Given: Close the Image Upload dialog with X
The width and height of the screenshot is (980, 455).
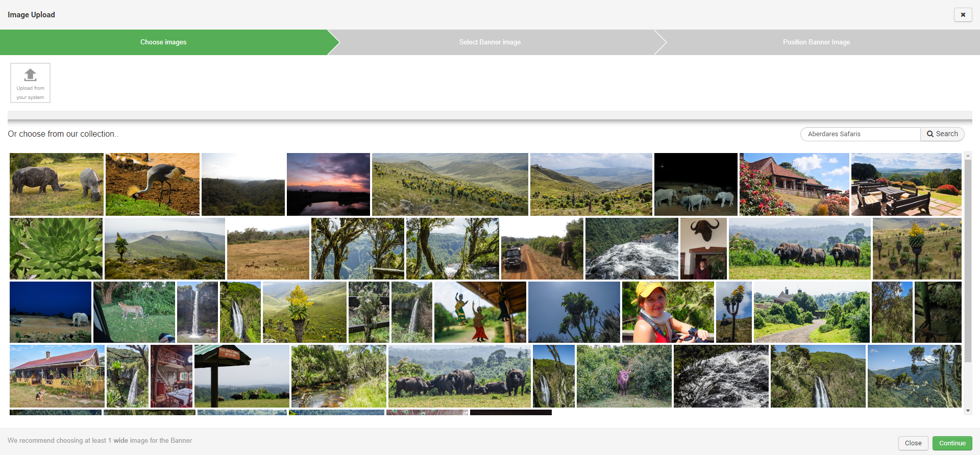Looking at the screenshot, I should [x=963, y=15].
